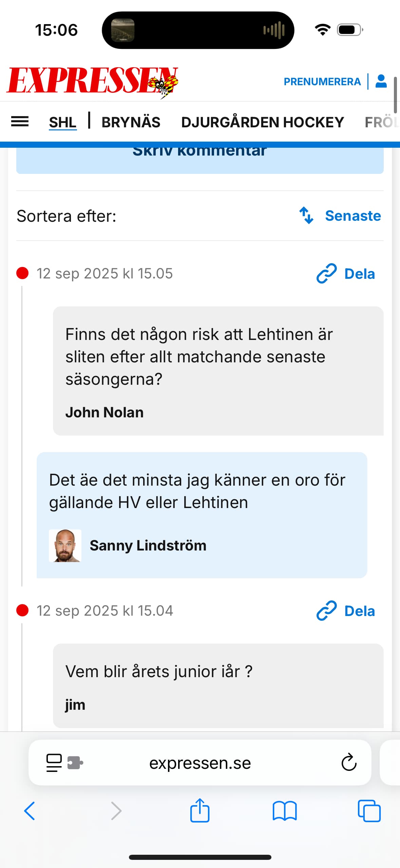Open the hamburger navigation menu
Image resolution: width=400 pixels, height=868 pixels.
20,122
